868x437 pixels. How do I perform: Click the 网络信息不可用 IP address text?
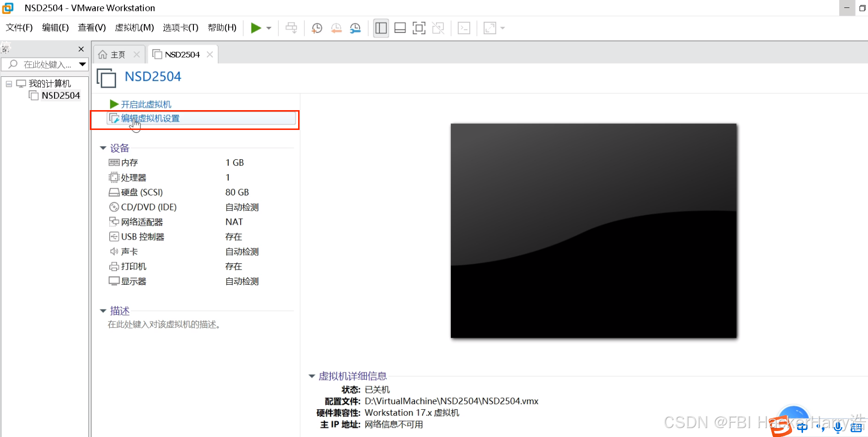[394, 424]
